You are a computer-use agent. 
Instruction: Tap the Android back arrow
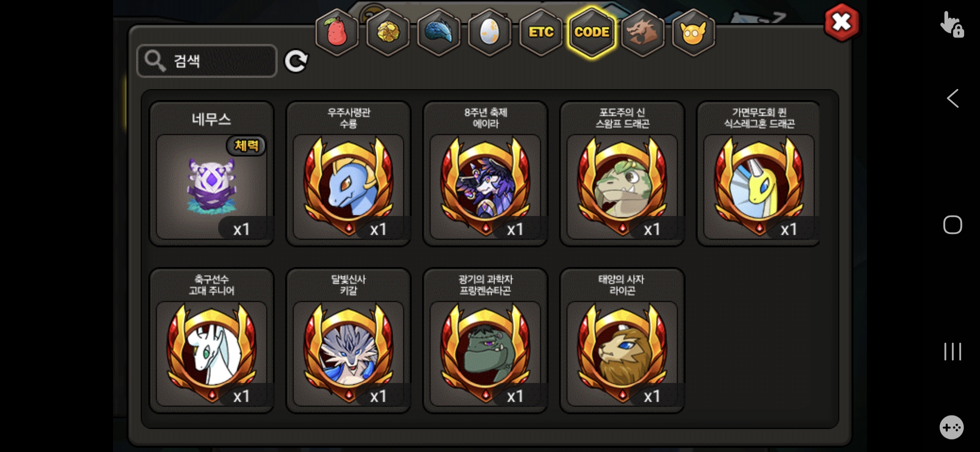pos(953,99)
